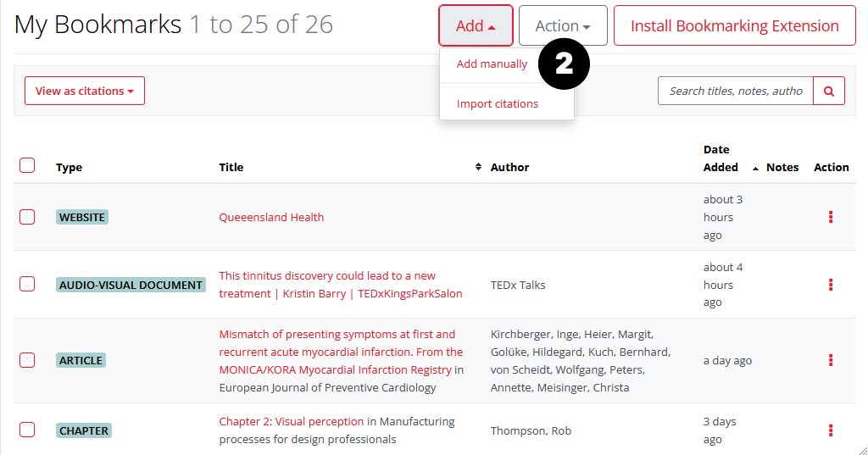The width and height of the screenshot is (868, 455).
Task: Collapse the Add dropdown button
Action: coord(476,26)
